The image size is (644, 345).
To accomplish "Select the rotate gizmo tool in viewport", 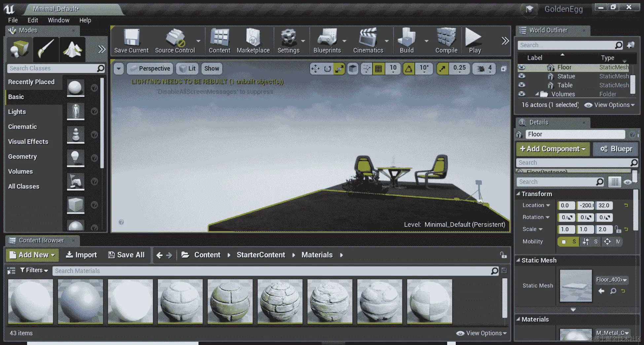I will pos(327,69).
